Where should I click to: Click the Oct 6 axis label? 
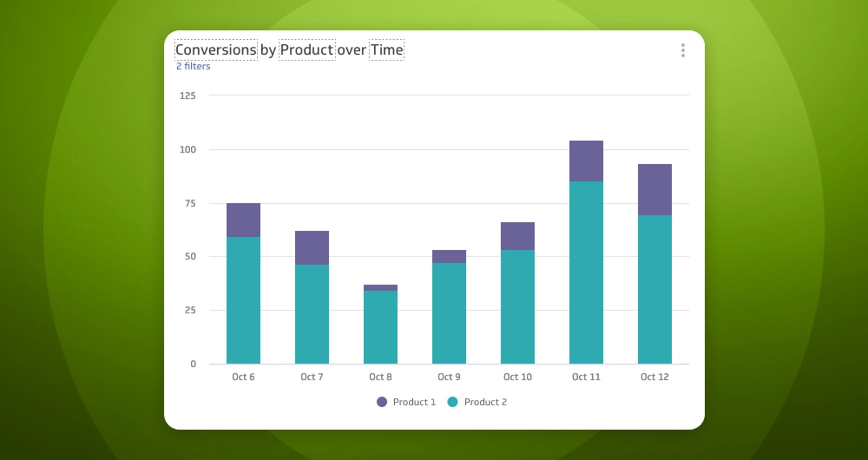[x=243, y=377]
